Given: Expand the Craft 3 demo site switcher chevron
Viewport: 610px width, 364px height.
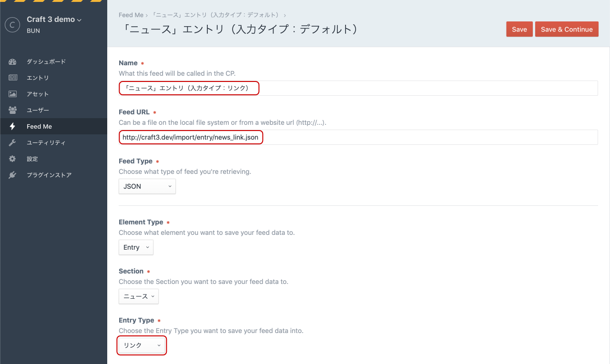Looking at the screenshot, I should (79, 20).
